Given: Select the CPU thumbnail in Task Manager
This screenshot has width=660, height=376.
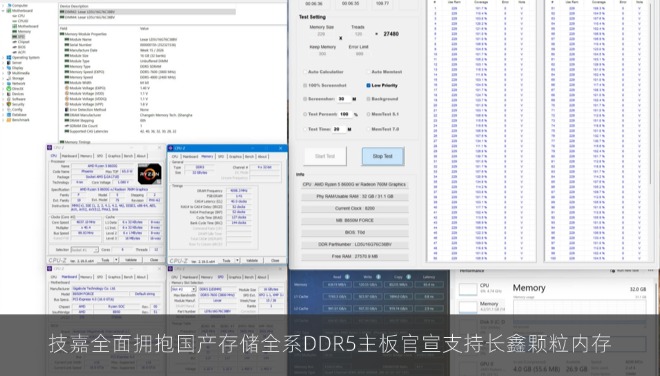Looking at the screenshot, I should tap(468, 288).
